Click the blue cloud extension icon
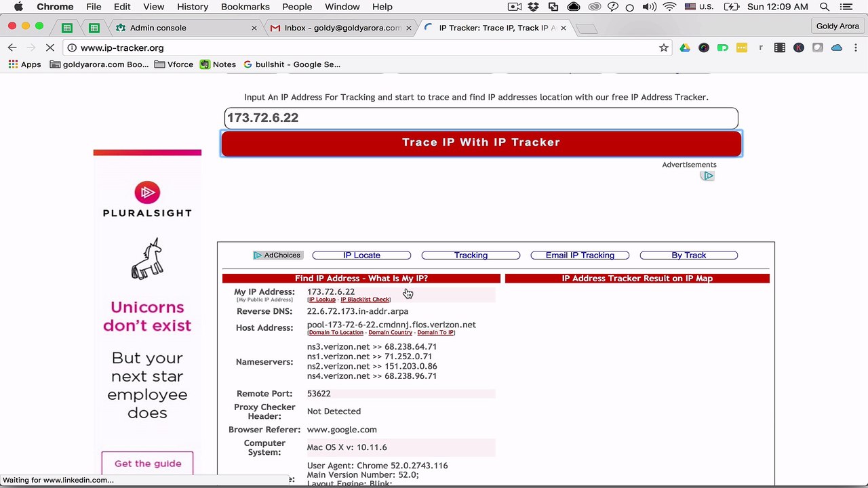 837,47
